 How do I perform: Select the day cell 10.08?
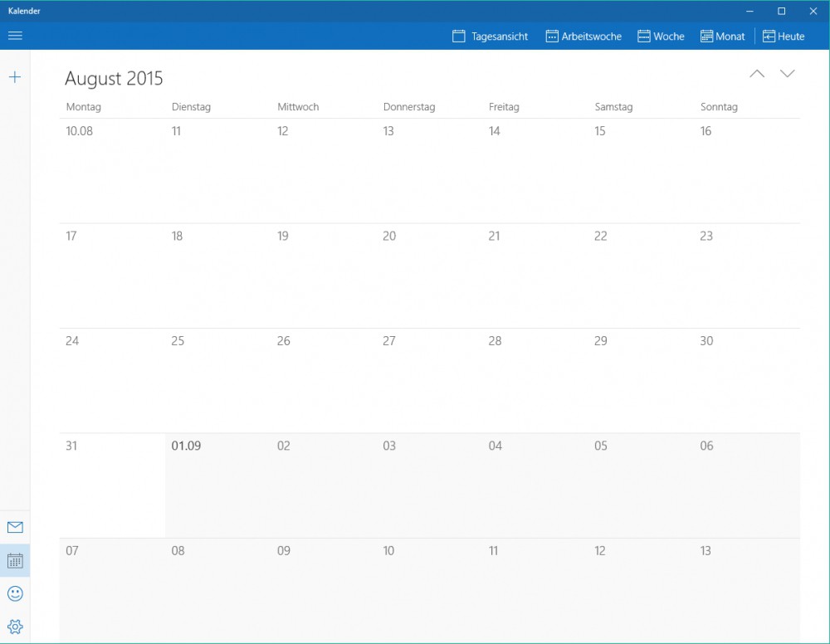coord(112,170)
